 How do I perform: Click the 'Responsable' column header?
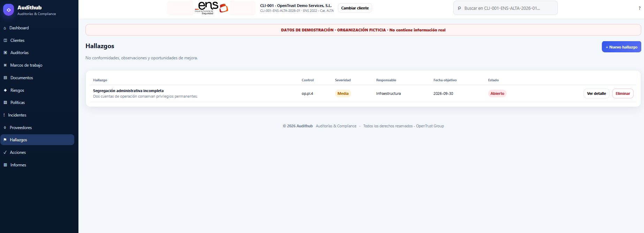coord(386,80)
